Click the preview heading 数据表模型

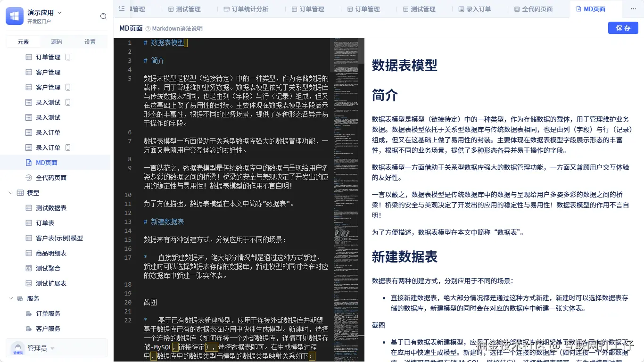coord(405,65)
